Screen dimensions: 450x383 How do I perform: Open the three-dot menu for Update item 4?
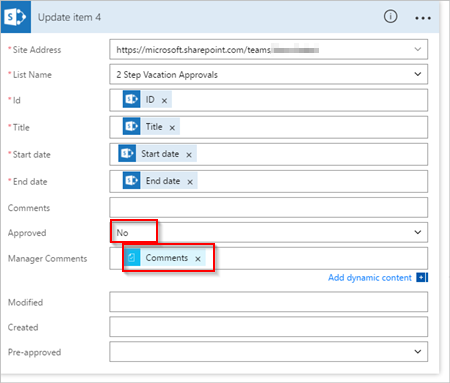pyautogui.click(x=423, y=18)
